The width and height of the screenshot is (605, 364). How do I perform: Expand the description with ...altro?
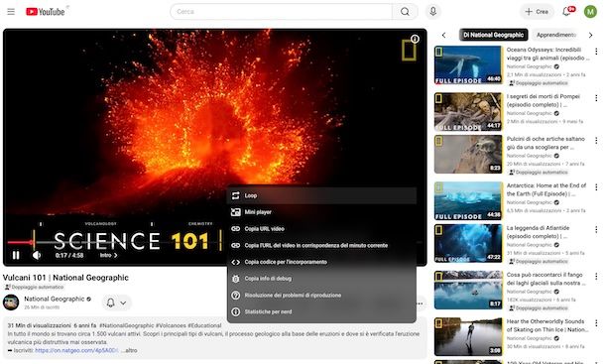tap(129, 350)
